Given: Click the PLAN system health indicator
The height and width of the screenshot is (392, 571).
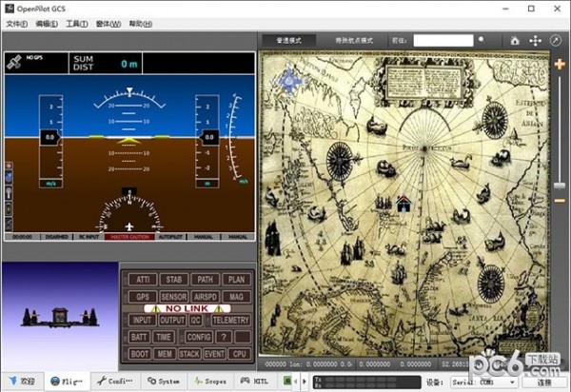Looking at the screenshot, I should (236, 280).
